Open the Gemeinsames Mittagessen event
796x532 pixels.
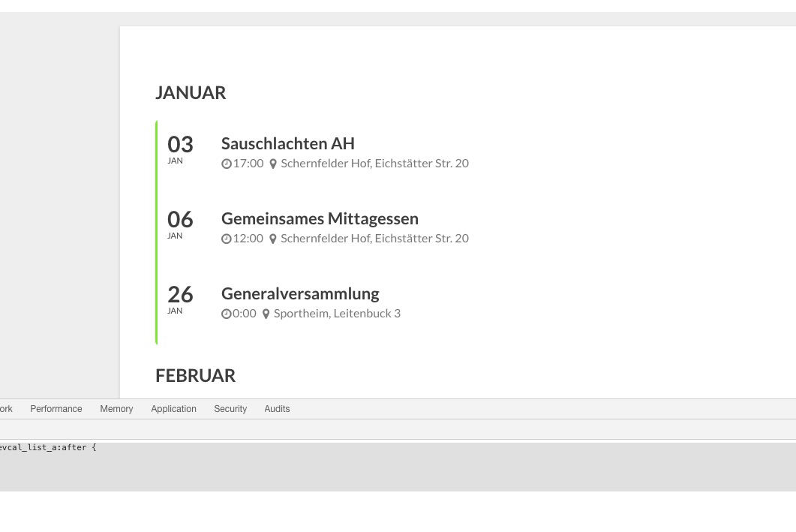click(320, 219)
